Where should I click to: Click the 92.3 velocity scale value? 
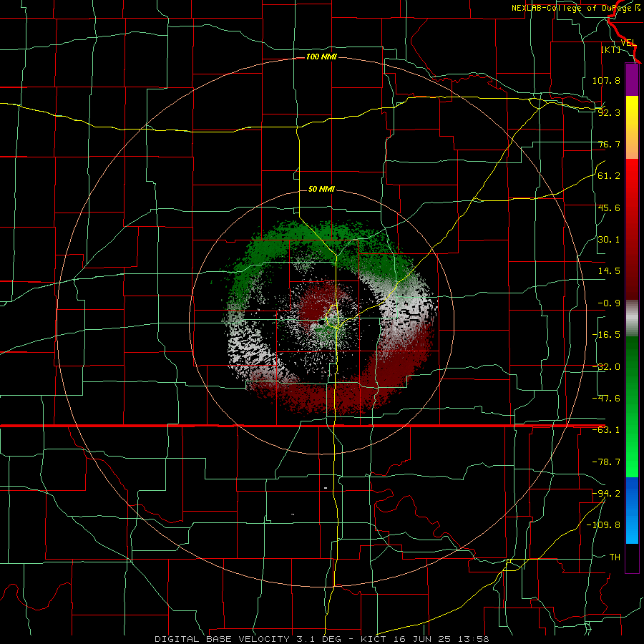pos(609,112)
